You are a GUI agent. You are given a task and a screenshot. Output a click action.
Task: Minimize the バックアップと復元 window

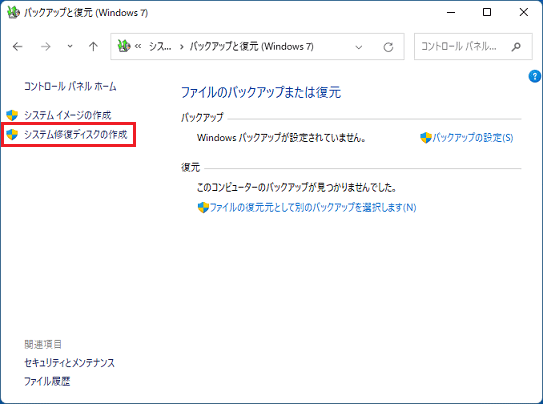(451, 12)
